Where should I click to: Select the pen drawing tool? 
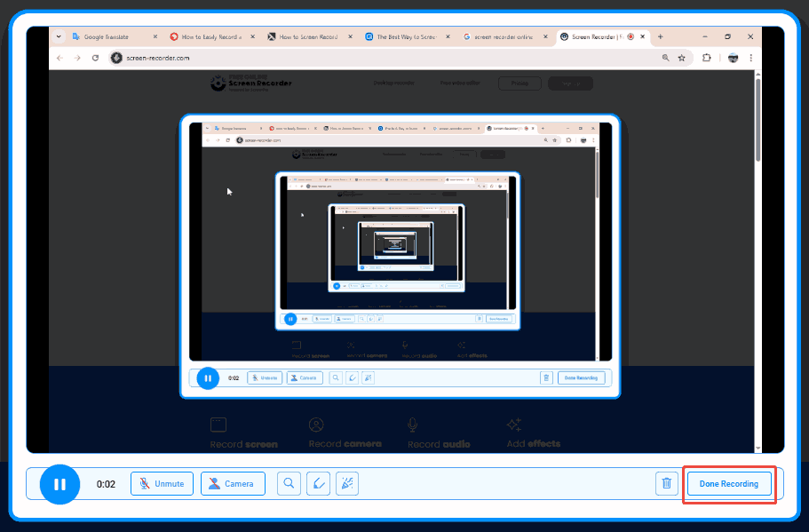(318, 484)
